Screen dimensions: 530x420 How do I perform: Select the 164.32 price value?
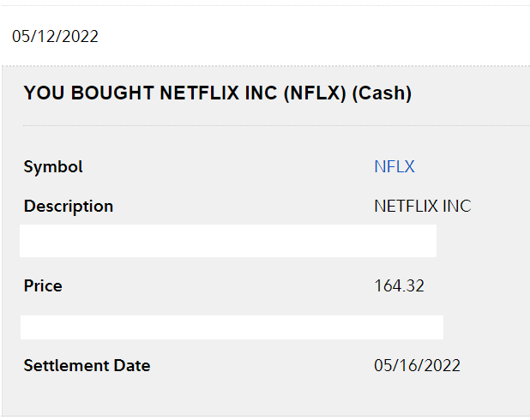(399, 286)
